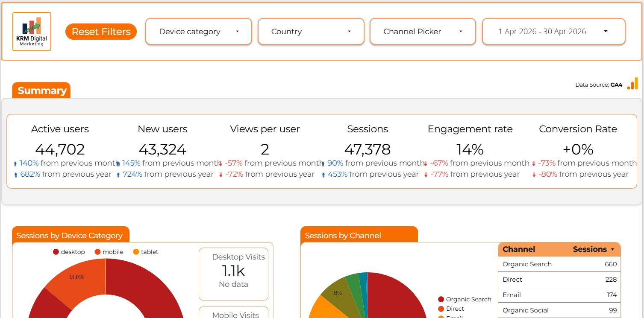
Task: Toggle tablet legend dot in device chart
Action: [x=136, y=252]
